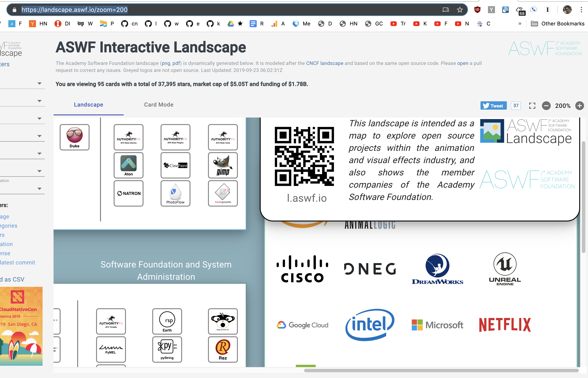The image size is (588, 378).
Task: Expand the first filter dropdown in sidebar
Action: pos(39,84)
